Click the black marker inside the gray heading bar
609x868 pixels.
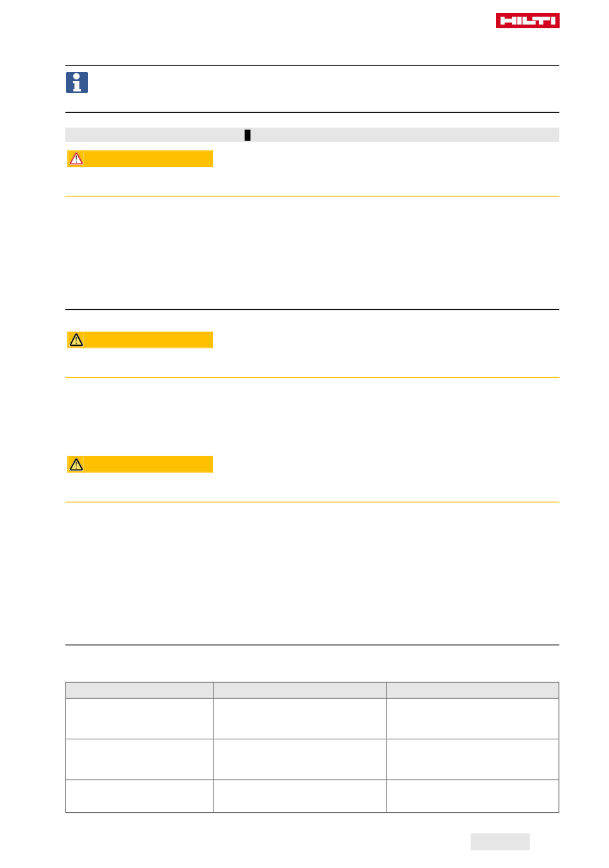pos(247,135)
